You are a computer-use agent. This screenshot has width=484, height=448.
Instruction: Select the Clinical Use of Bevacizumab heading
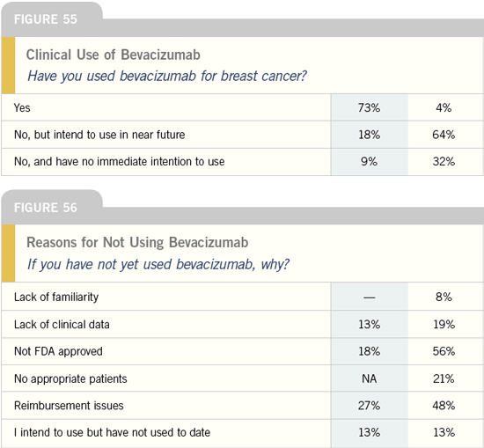pyautogui.click(x=113, y=55)
